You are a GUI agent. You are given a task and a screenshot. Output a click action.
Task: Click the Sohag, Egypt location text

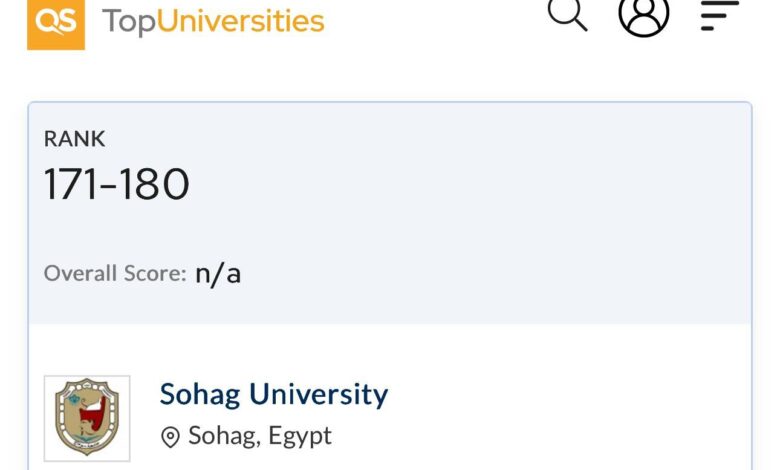point(260,437)
